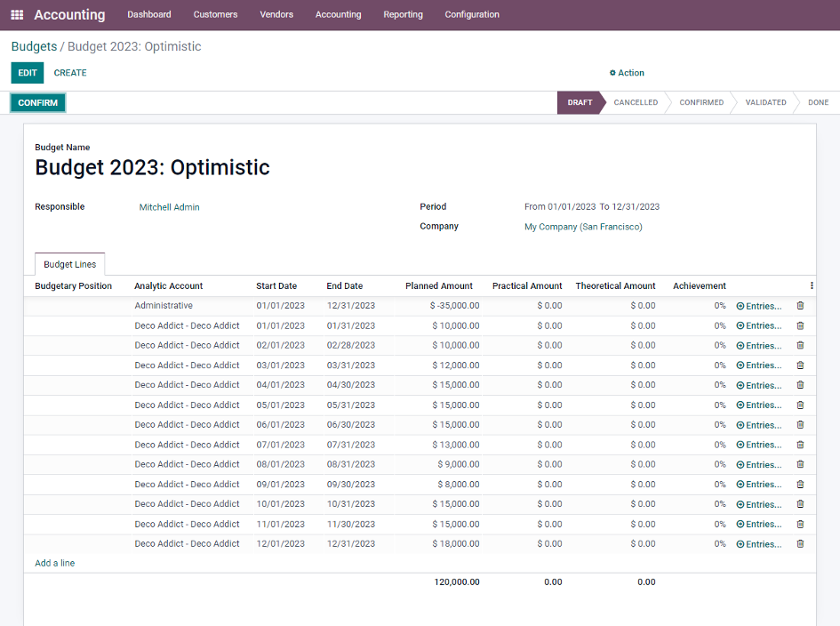Click the Edit button
This screenshot has width=840, height=626.
[x=28, y=73]
